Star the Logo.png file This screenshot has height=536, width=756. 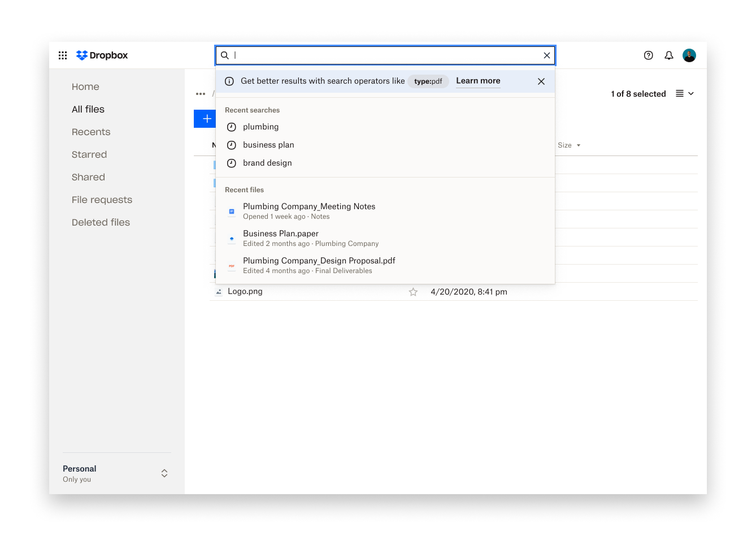pyautogui.click(x=413, y=292)
